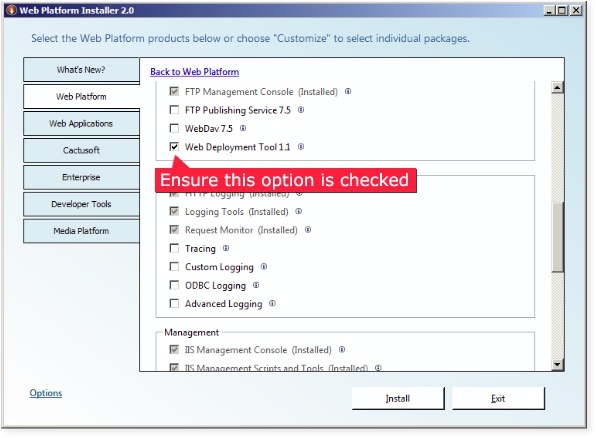Open the Developer Tools tab
596x438 pixels.
81,204
